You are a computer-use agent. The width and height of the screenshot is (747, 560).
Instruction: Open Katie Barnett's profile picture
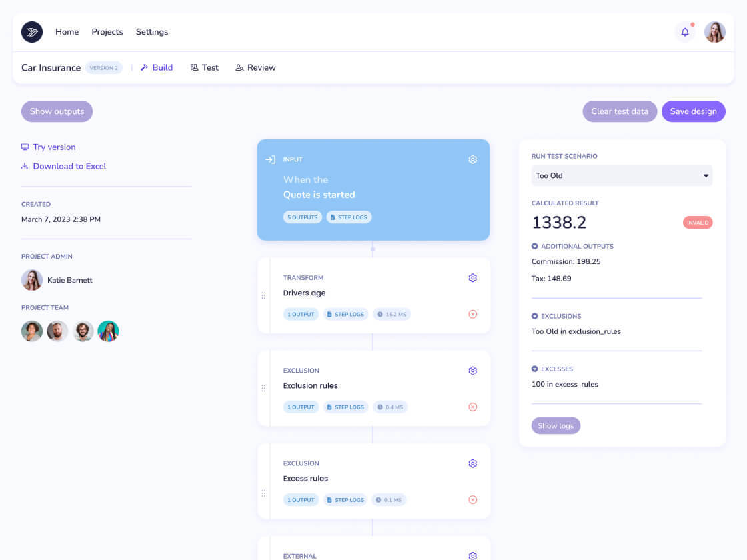[x=32, y=280]
